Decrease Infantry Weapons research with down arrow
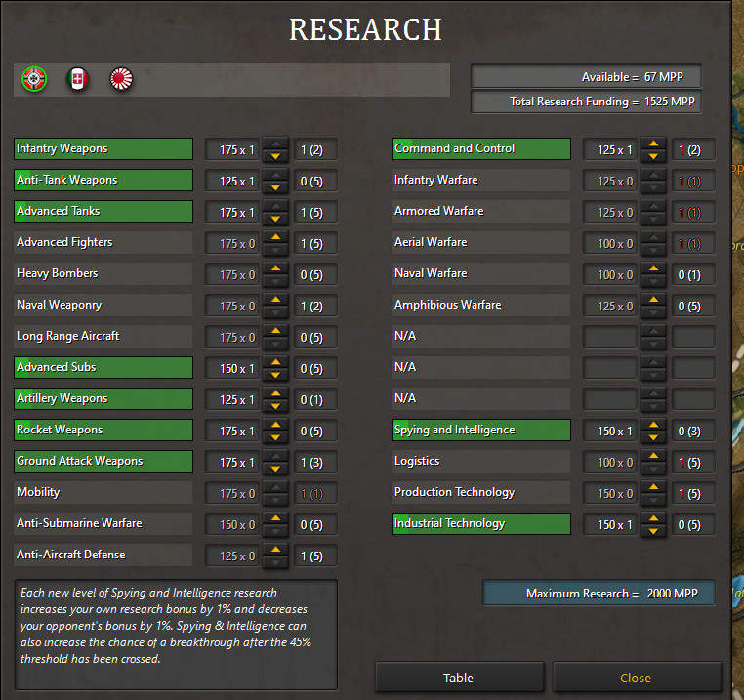 point(275,156)
